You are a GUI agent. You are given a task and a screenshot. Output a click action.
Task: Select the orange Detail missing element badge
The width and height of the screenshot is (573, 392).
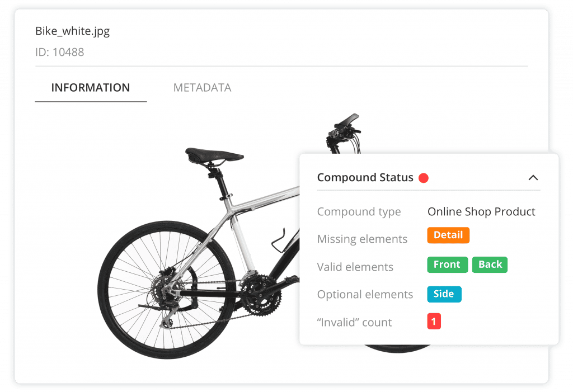[x=448, y=235]
